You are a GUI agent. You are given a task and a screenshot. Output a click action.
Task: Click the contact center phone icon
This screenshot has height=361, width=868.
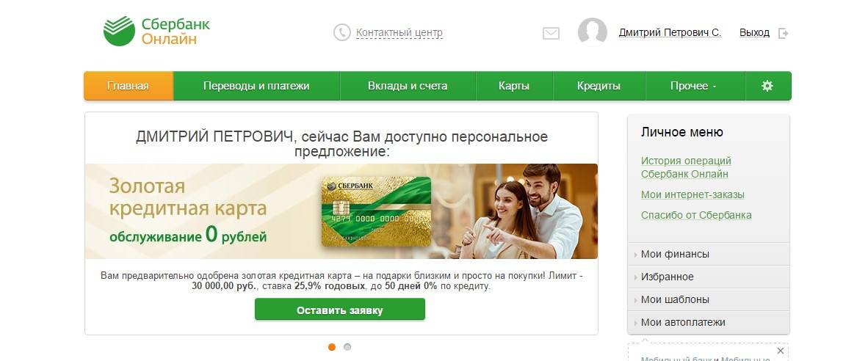[x=342, y=32]
